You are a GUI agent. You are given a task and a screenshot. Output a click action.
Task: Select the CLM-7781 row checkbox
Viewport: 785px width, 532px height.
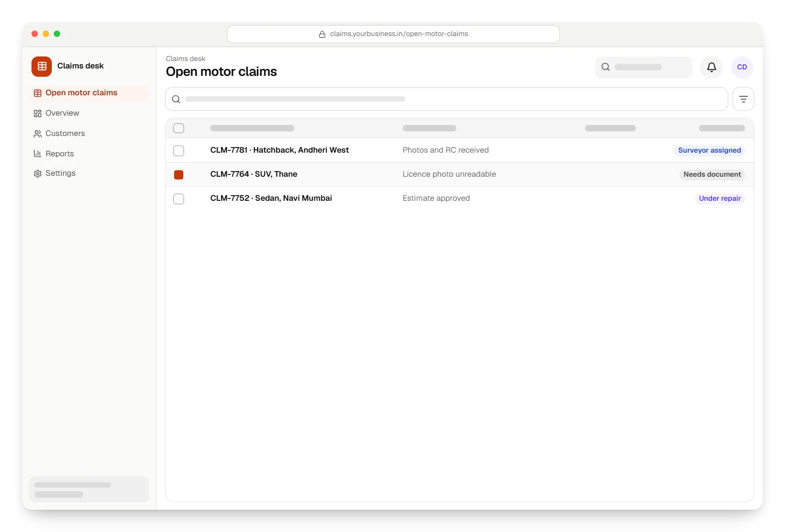click(179, 150)
